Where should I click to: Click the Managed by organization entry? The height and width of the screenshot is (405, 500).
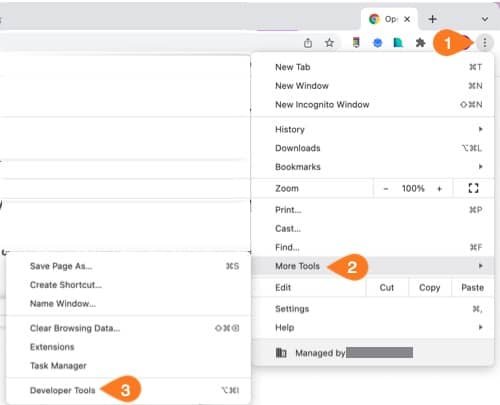(373, 353)
